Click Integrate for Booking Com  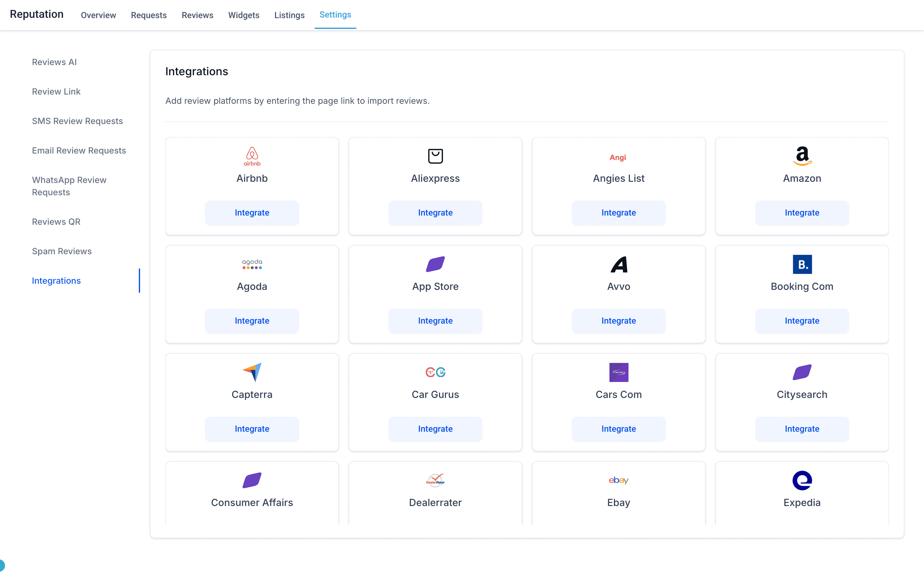pyautogui.click(x=802, y=321)
